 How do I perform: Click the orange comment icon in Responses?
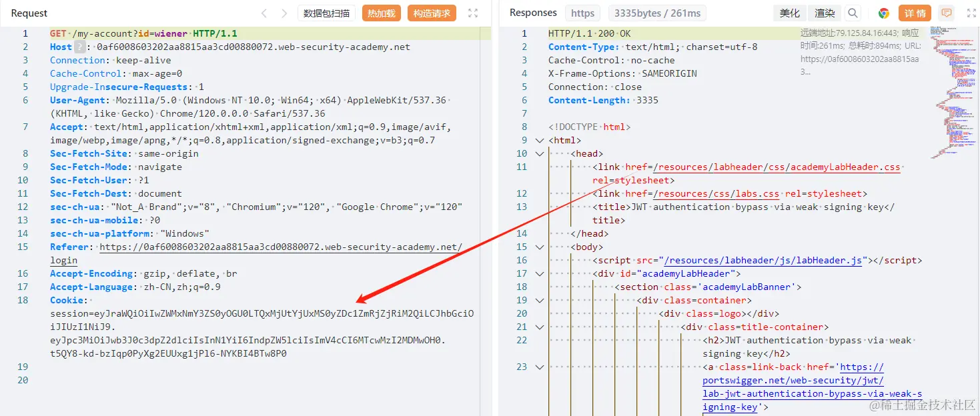[946, 13]
